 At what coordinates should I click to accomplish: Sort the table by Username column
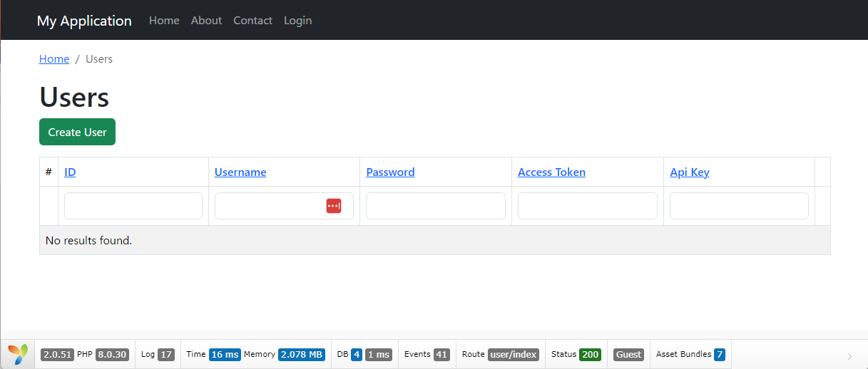pos(240,172)
